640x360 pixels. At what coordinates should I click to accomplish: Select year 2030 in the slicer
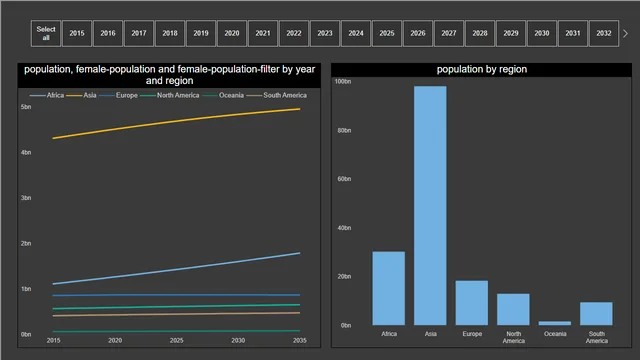coord(542,33)
